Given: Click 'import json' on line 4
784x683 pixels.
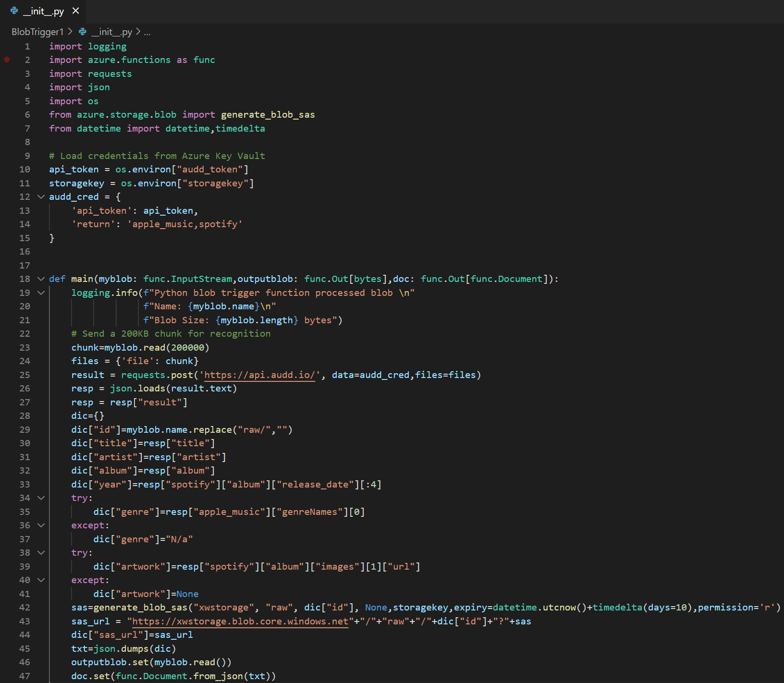Looking at the screenshot, I should click(x=79, y=87).
